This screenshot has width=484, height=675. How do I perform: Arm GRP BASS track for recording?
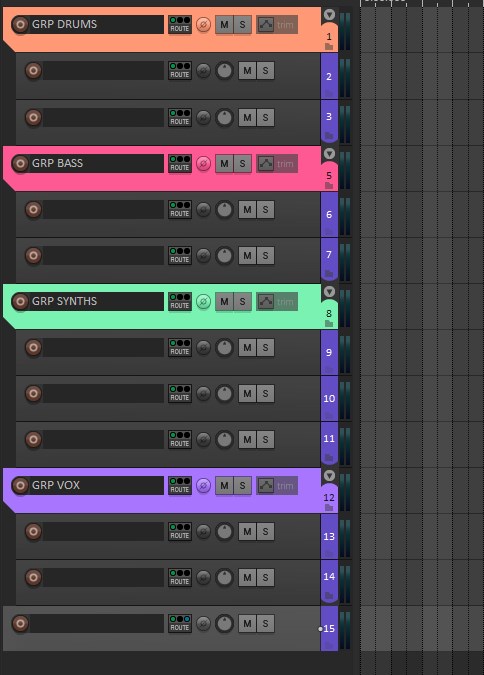pos(20,164)
